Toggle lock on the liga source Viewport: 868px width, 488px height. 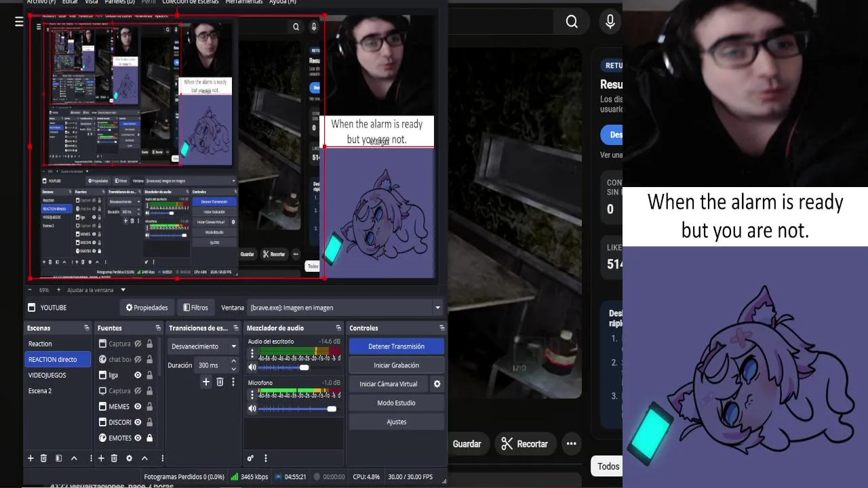tap(149, 375)
